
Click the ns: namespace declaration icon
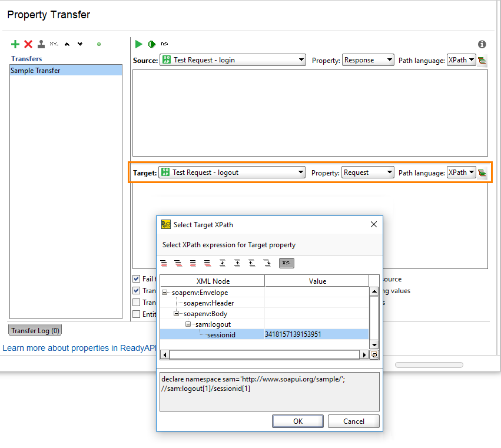(164, 44)
